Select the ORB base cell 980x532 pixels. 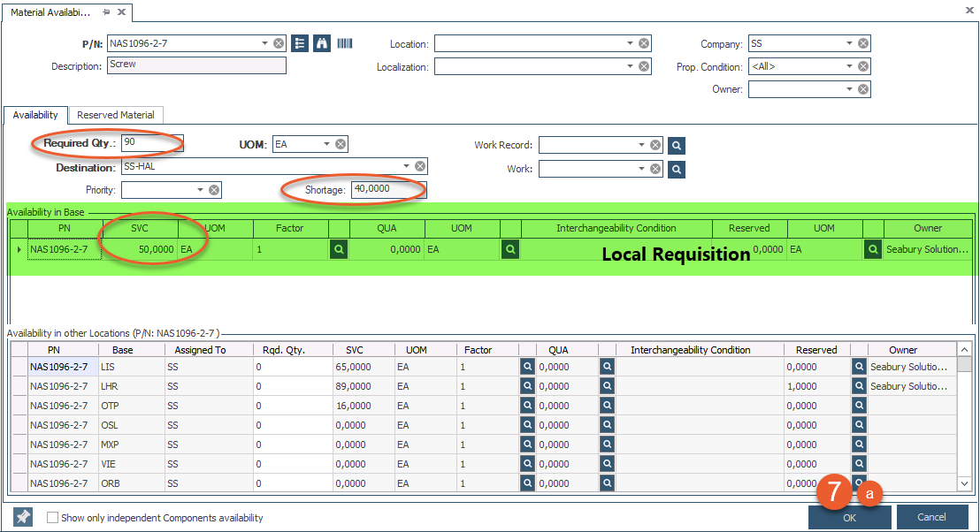pyautogui.click(x=131, y=483)
